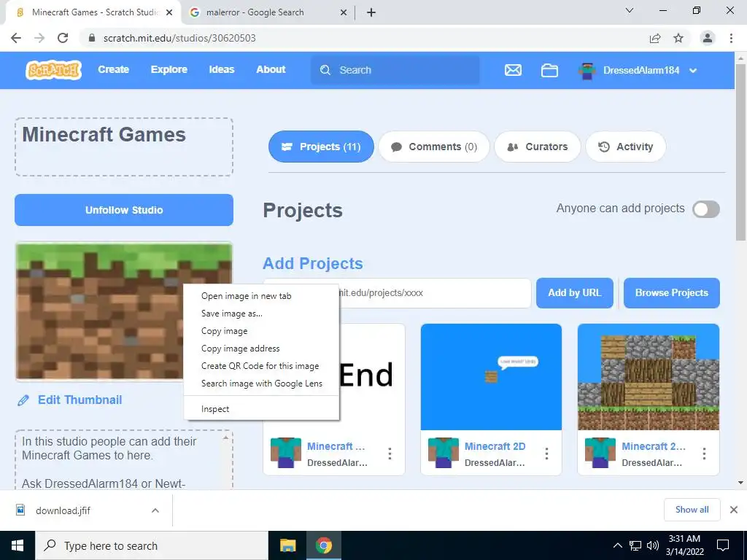Open the Chrome profile icon

(708, 38)
